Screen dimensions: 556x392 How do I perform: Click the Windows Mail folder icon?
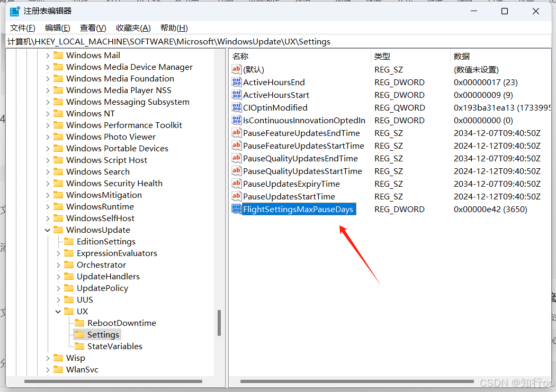[58, 55]
